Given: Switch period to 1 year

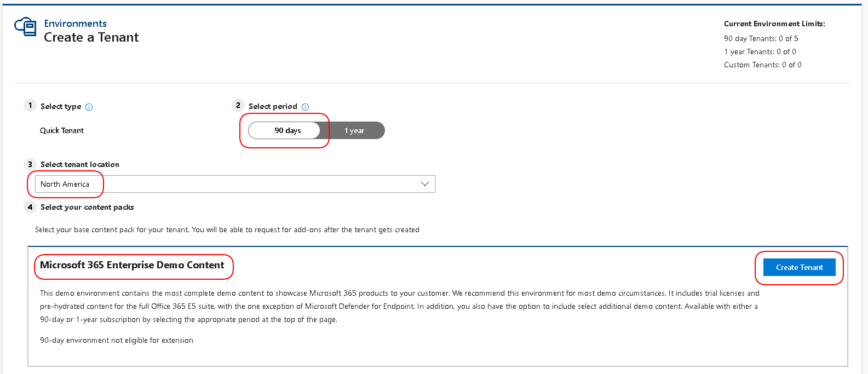Looking at the screenshot, I should click(x=354, y=130).
